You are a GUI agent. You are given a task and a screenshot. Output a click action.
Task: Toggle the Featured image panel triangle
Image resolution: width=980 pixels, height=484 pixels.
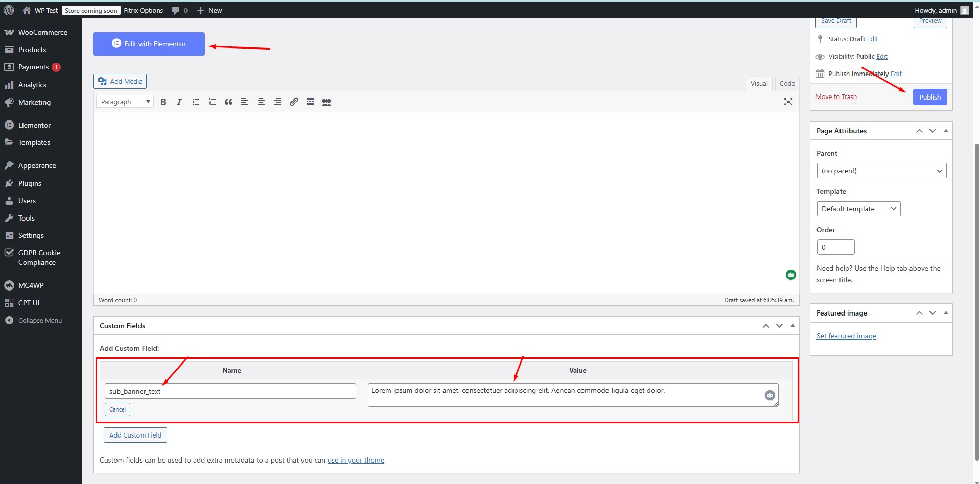click(x=946, y=312)
